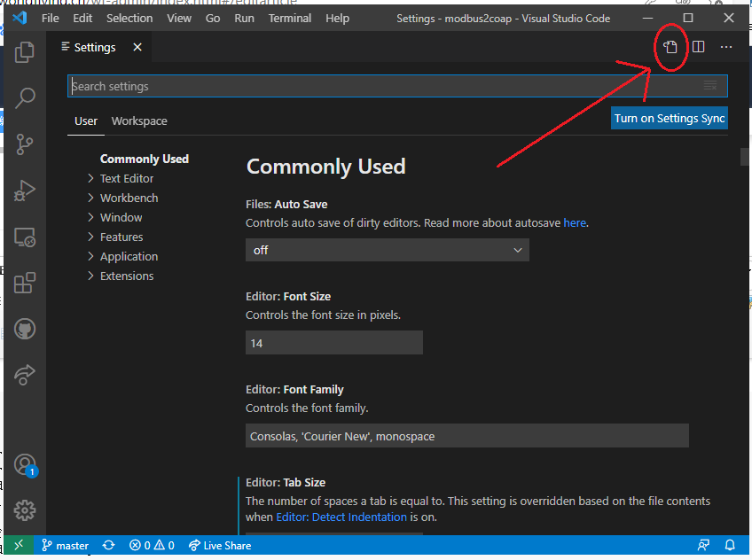Click the master branch in status bar
The height and width of the screenshot is (560, 752).
click(66, 545)
